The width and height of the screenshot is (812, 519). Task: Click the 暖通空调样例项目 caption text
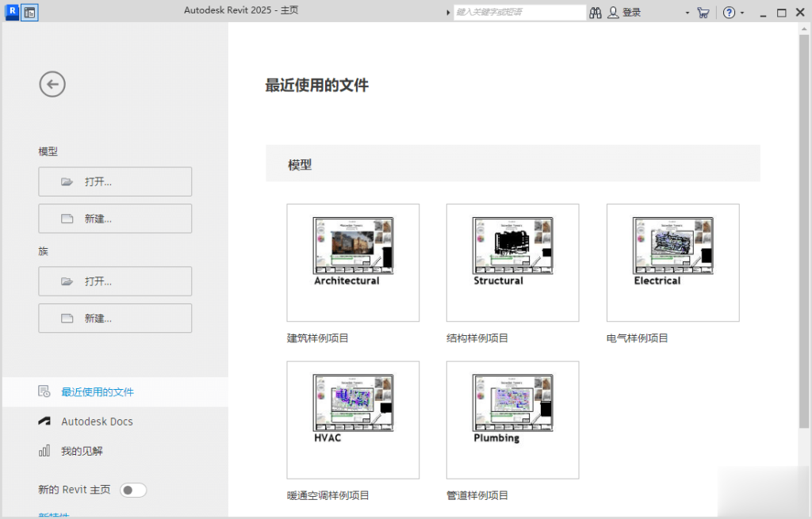(x=327, y=496)
